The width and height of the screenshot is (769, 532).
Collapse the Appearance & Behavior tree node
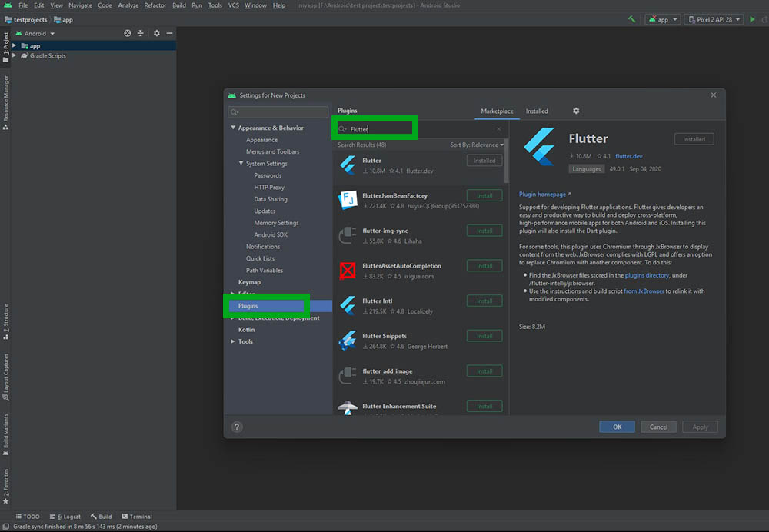tap(233, 128)
